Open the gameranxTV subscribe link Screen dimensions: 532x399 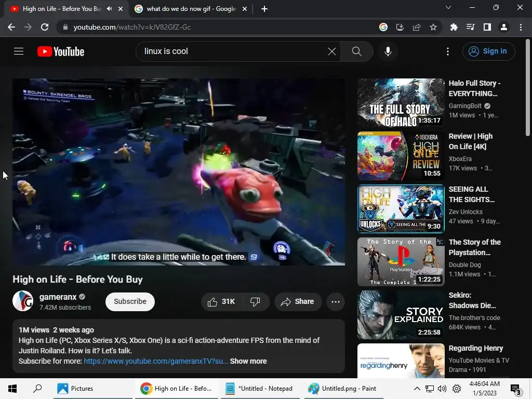tap(156, 361)
